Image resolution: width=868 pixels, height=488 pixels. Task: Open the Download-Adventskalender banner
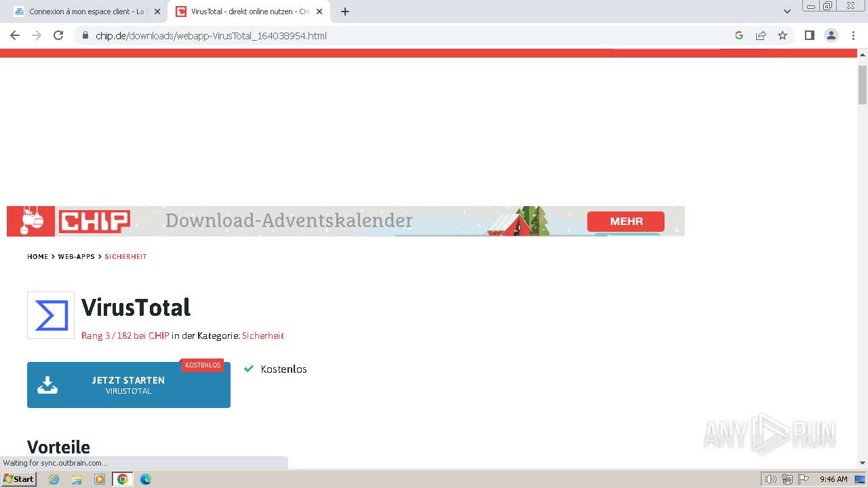[346, 221]
